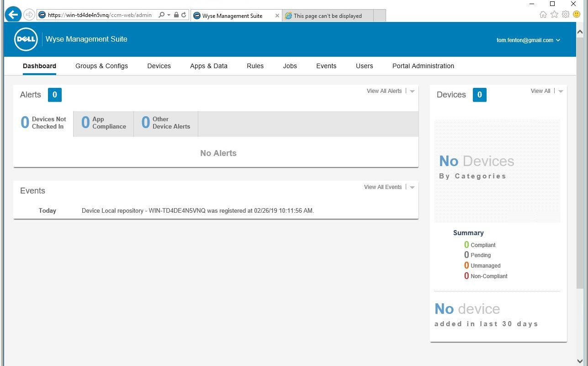Click the Wyse Management Suite header title

pyautogui.click(x=86, y=39)
